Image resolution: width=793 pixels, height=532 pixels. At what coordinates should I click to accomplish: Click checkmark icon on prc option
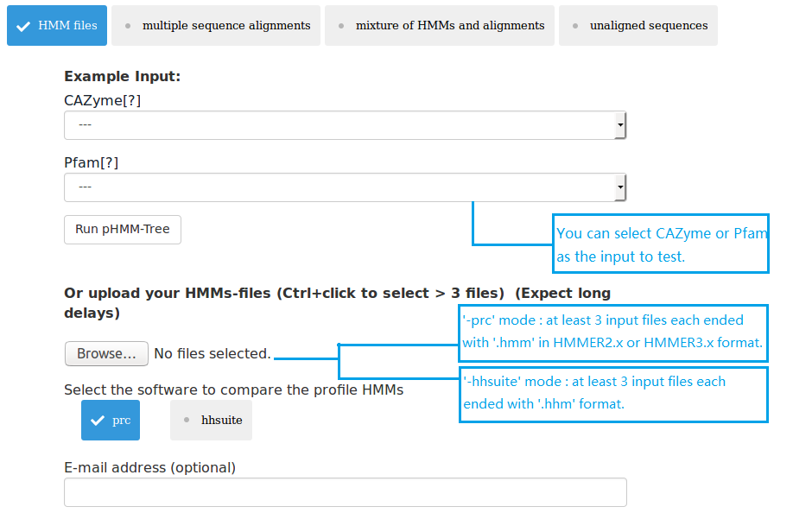tap(97, 421)
